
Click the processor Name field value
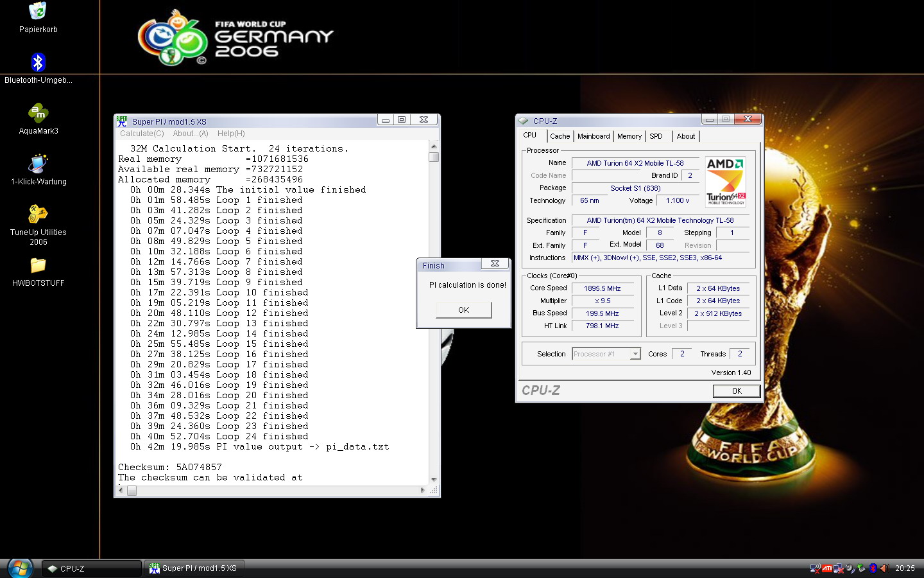tap(635, 163)
